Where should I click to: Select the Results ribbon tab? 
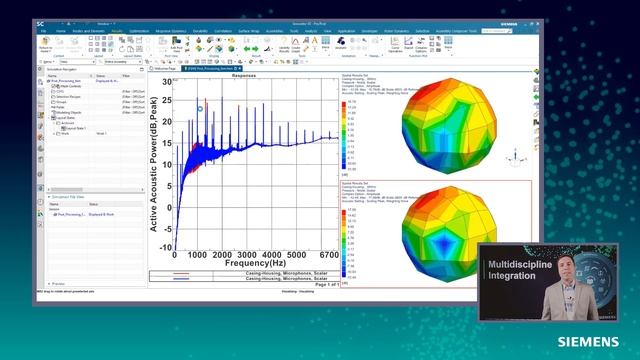(117, 31)
